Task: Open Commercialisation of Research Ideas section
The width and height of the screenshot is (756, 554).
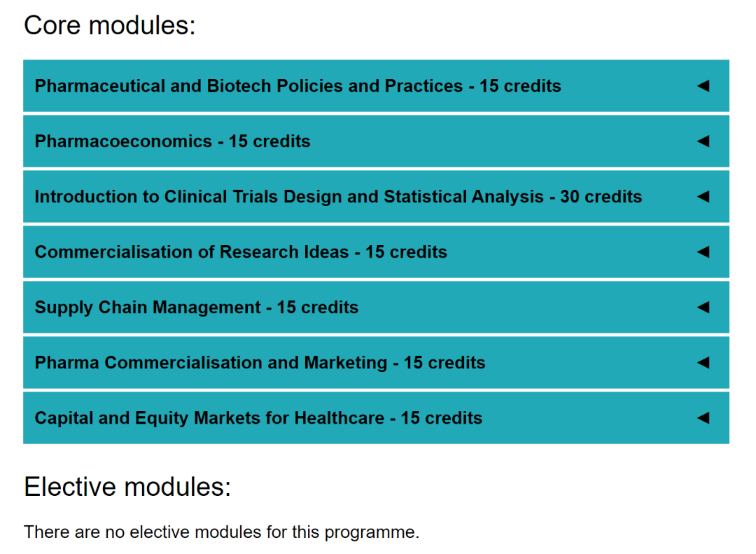Action: coord(376,252)
